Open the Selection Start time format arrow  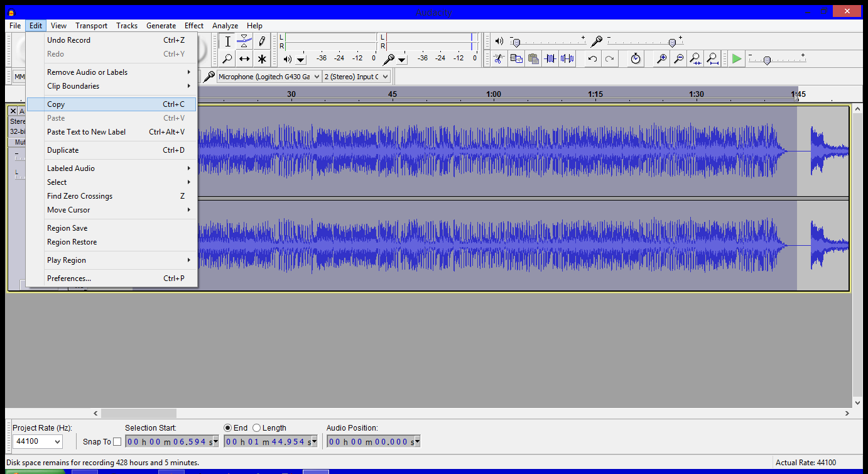[x=216, y=442]
